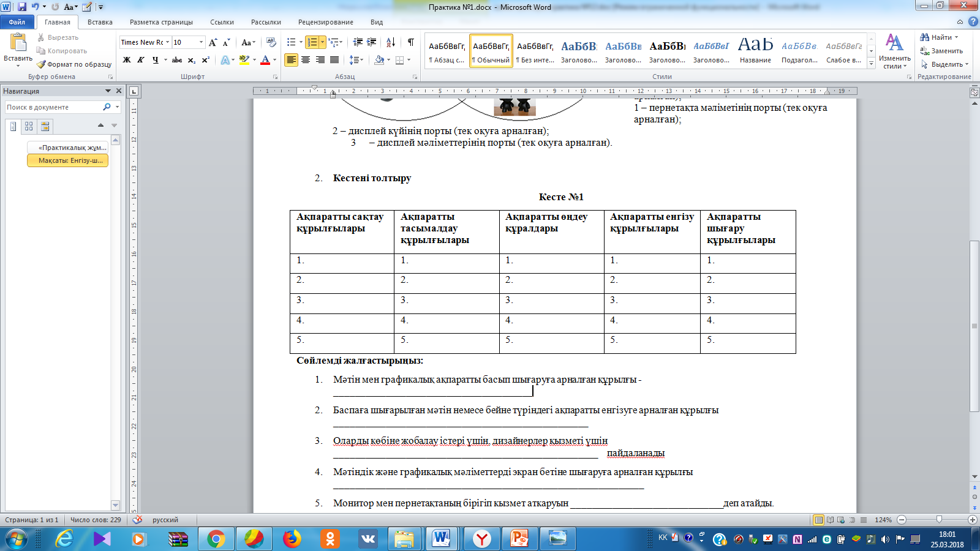Image resolution: width=980 pixels, height=551 pixels.
Task: Open Выделить selection dropdown
Action: [944, 64]
